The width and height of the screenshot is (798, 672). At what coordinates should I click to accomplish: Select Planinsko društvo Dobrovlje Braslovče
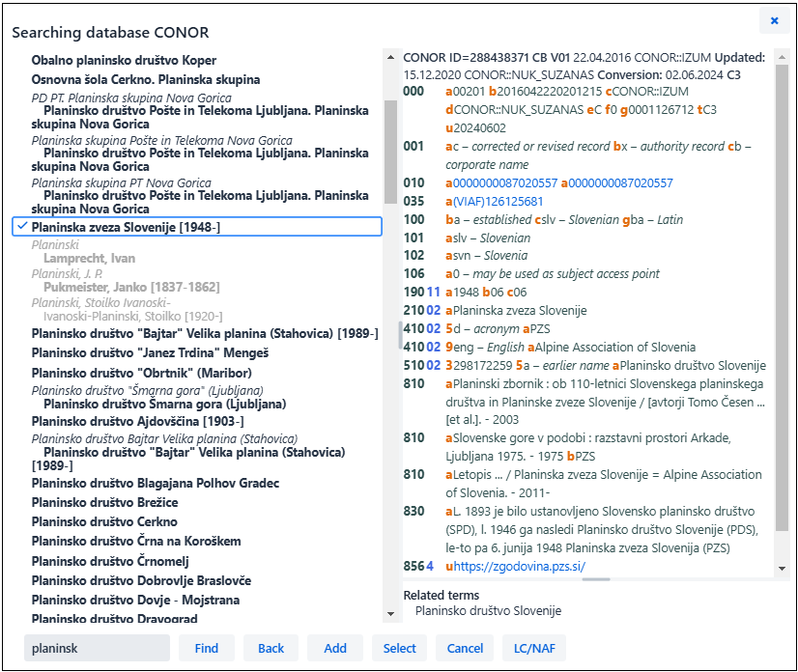coord(141,580)
